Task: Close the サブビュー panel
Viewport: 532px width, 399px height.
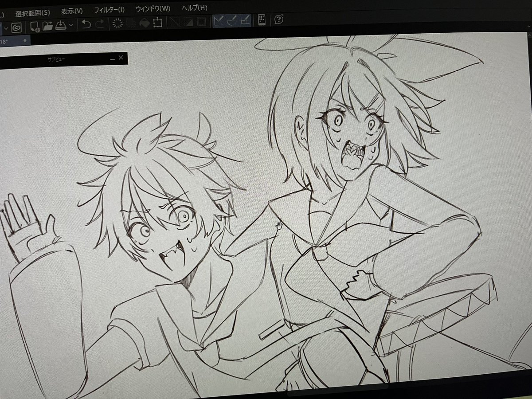Action: 121,58
